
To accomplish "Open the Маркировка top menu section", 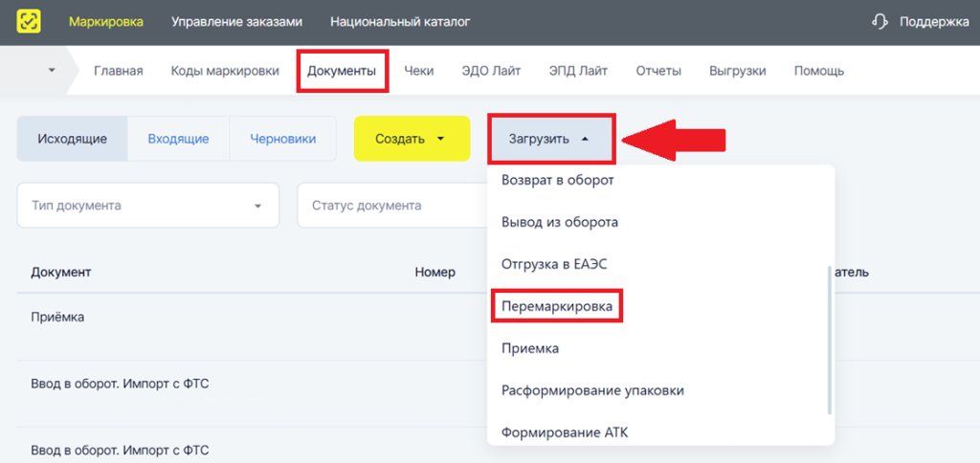I will (x=106, y=22).
